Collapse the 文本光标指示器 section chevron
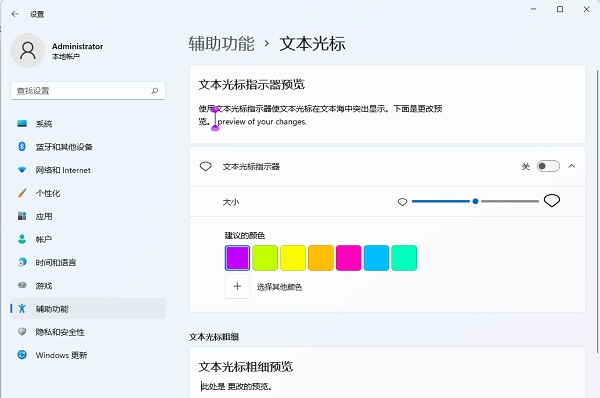600x398 pixels. [572, 166]
